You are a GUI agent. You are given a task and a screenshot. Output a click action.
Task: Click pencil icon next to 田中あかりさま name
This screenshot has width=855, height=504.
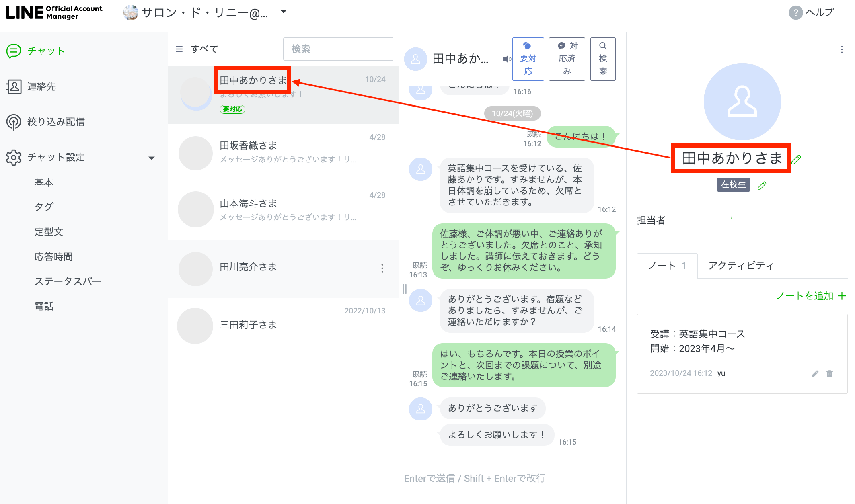[x=796, y=160]
